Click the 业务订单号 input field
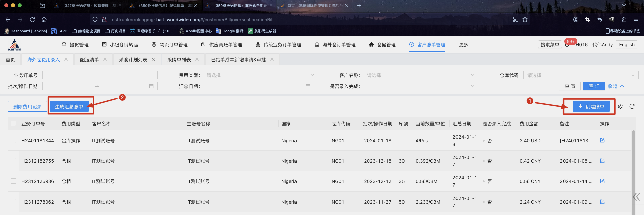 click(100, 75)
